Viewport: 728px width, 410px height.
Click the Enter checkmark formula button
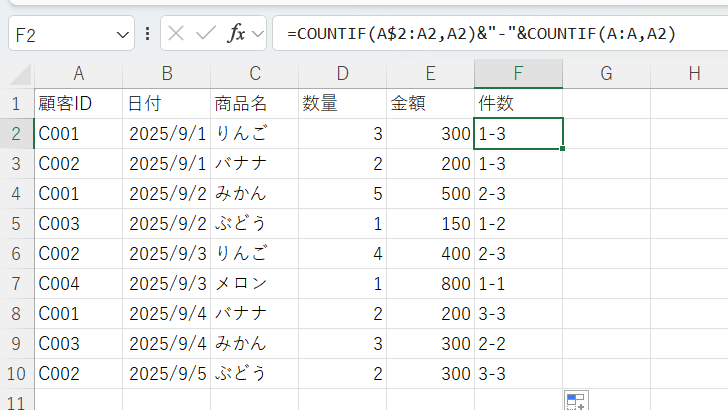[206, 33]
